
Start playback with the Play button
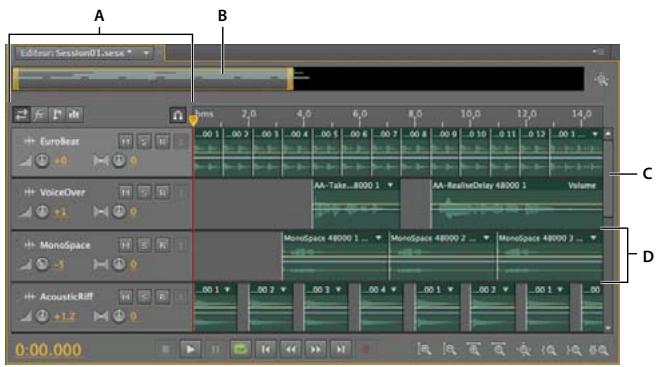[190, 349]
